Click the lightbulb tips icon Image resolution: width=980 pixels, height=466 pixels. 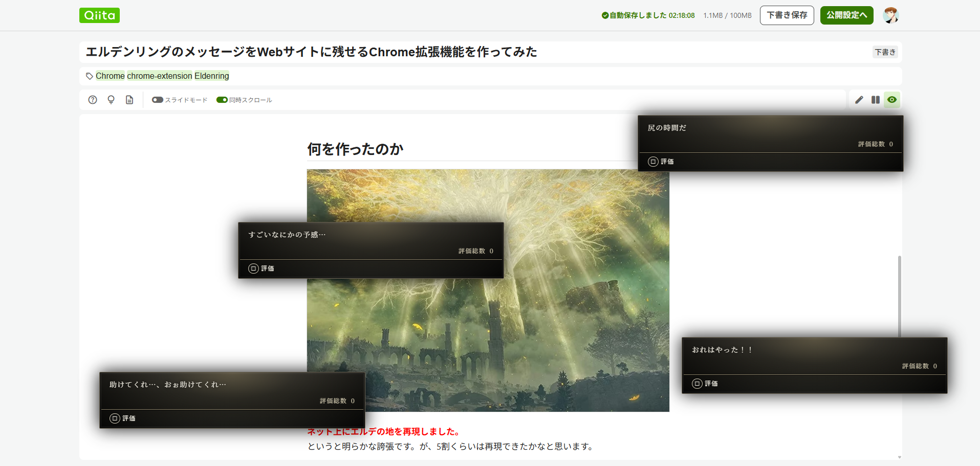tap(111, 100)
